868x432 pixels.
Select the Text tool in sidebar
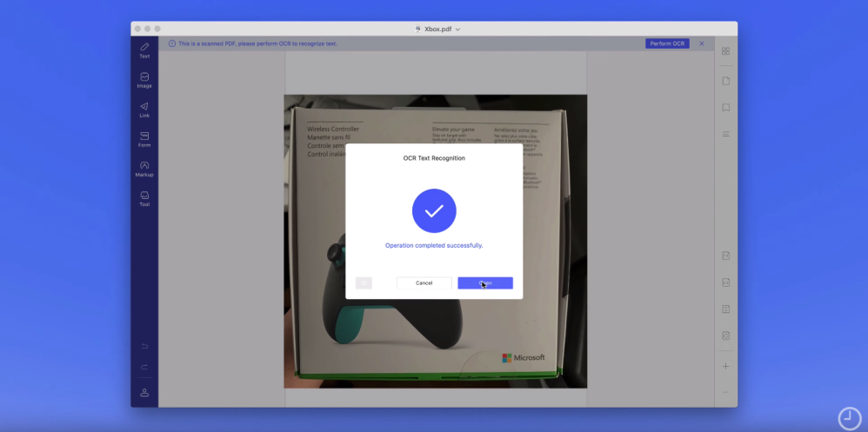(x=144, y=50)
